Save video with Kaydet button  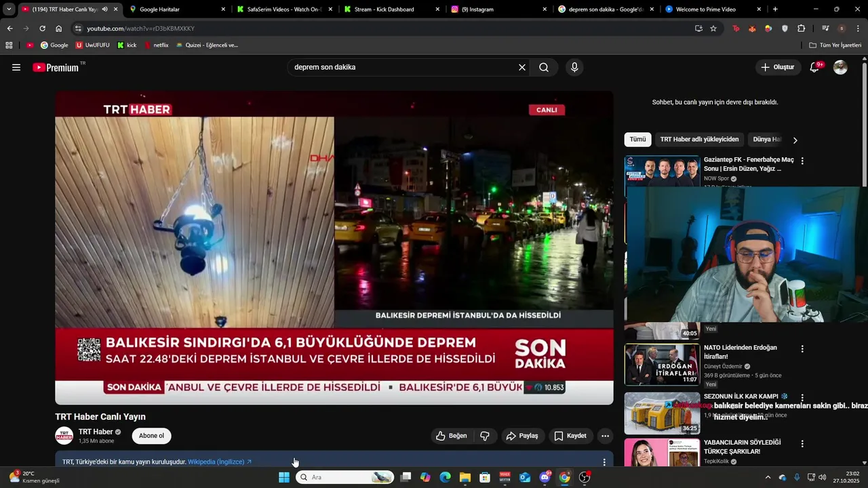pyautogui.click(x=570, y=436)
